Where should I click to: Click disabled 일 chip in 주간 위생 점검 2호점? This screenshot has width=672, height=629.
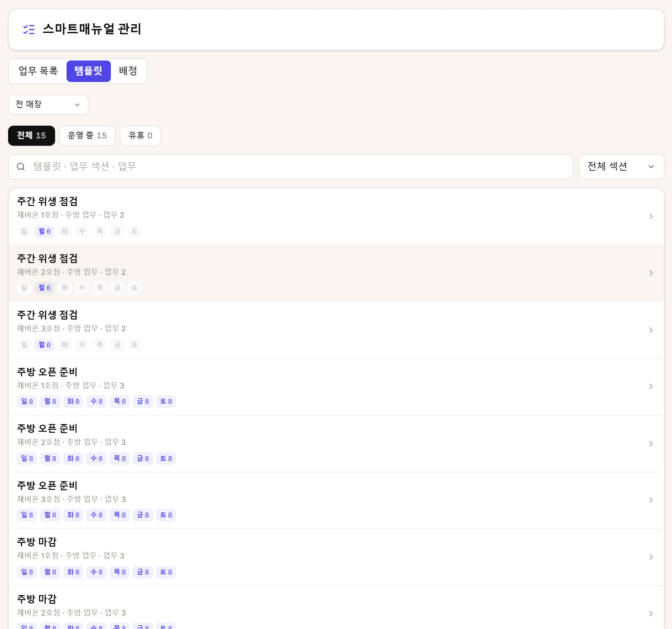click(24, 288)
